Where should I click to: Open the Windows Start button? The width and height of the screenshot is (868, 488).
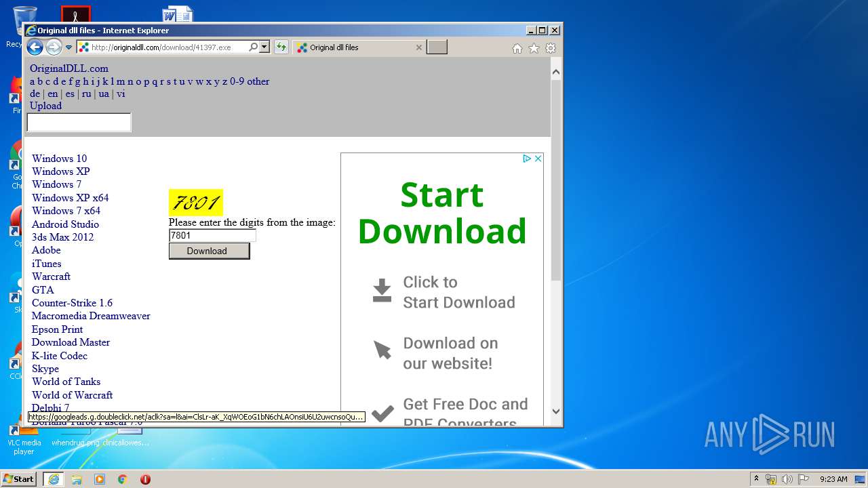coord(19,479)
